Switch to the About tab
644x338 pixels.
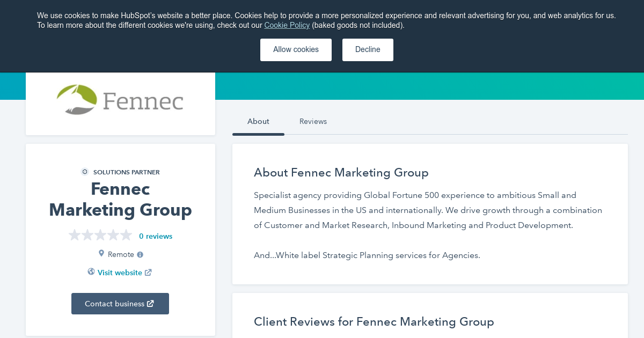tap(258, 121)
